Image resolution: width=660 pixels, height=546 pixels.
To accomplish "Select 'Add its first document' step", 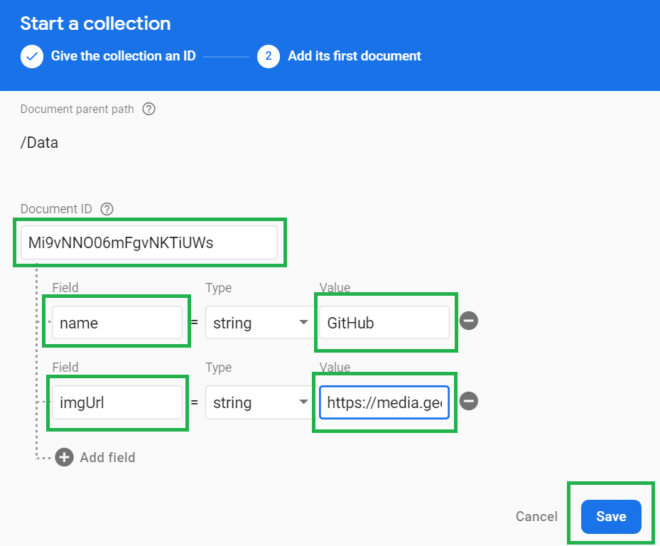I will pos(354,56).
